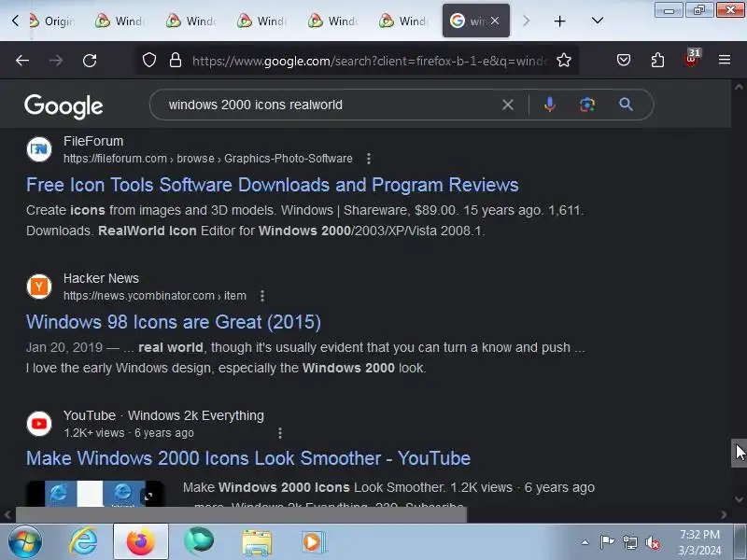Open a new browser tab
This screenshot has height=560, width=747.
coord(559,21)
